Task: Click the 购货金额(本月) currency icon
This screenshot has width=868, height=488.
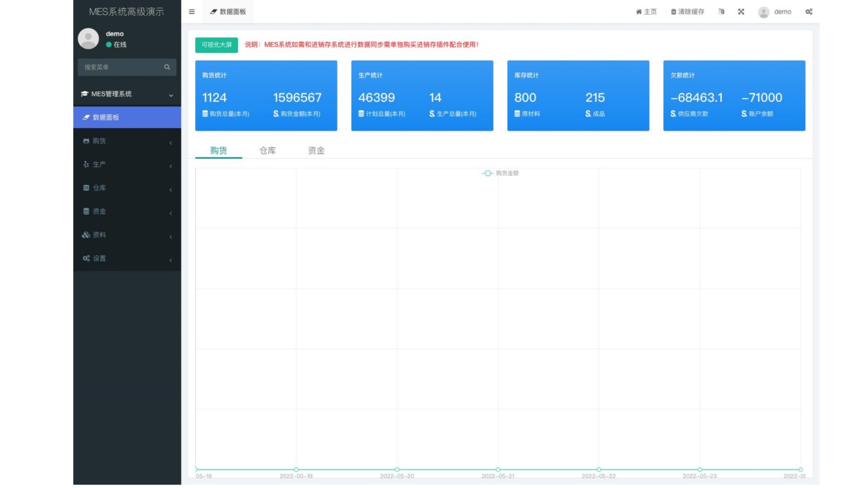Action: coord(276,114)
